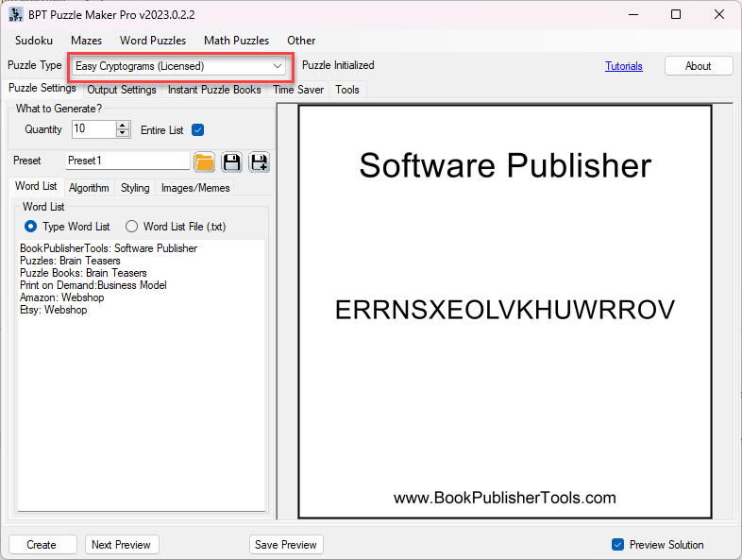Click into the Preset name field
This screenshot has width=742, height=560.
click(x=127, y=161)
